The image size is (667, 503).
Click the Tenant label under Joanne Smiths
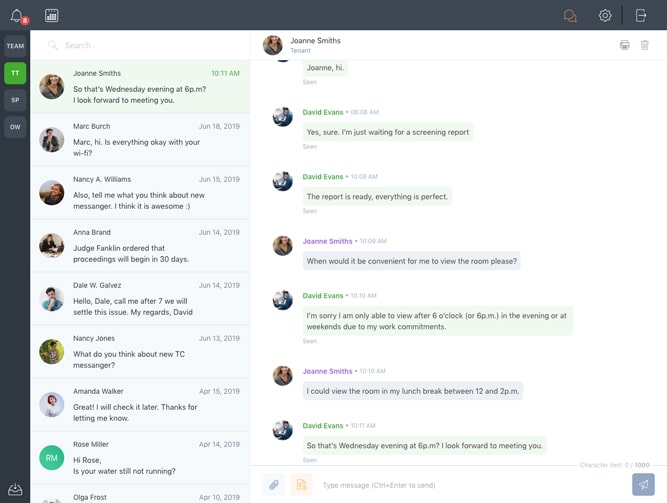point(300,50)
